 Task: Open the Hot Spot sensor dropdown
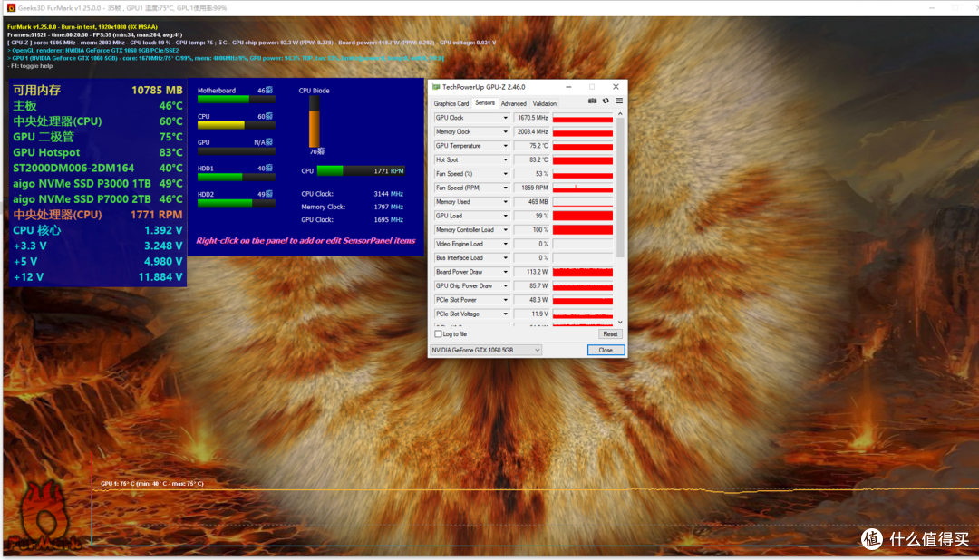505,159
